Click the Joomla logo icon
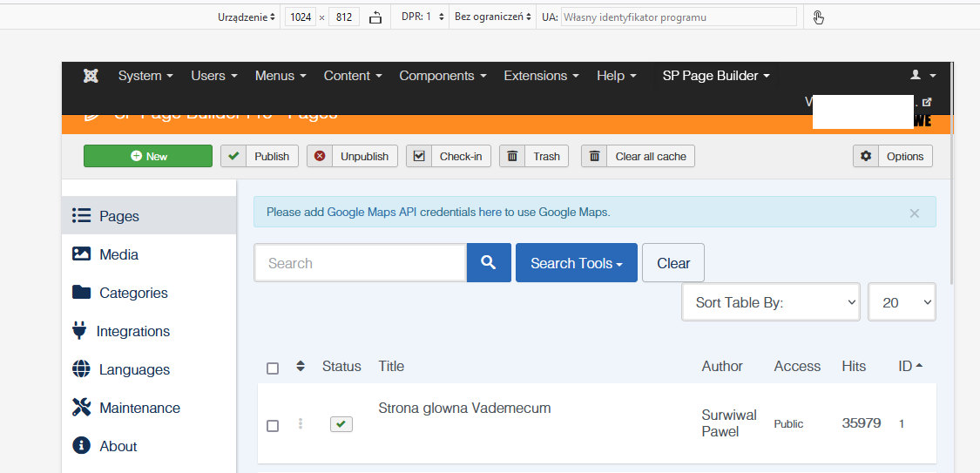Viewport: 980px width, 473px height. point(91,76)
